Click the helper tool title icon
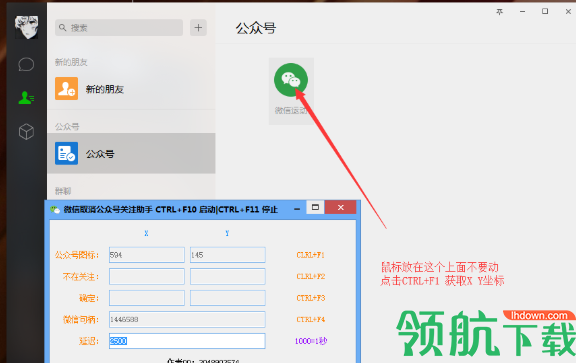The image size is (576, 363). pos(55,209)
